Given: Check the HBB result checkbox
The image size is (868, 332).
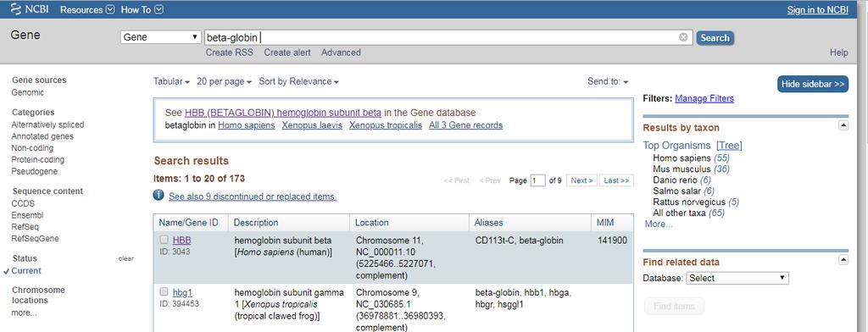Looking at the screenshot, I should click(x=164, y=241).
